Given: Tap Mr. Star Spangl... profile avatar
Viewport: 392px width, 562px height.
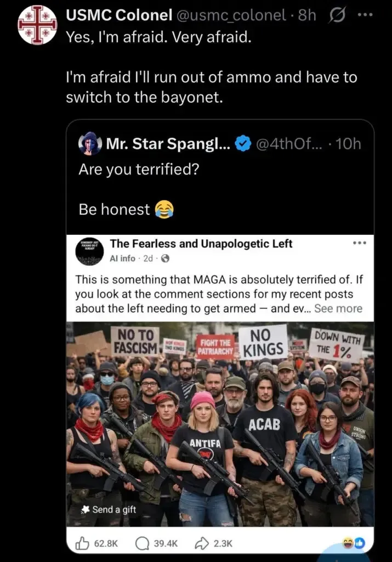Looking at the screenshot, I should [x=90, y=144].
